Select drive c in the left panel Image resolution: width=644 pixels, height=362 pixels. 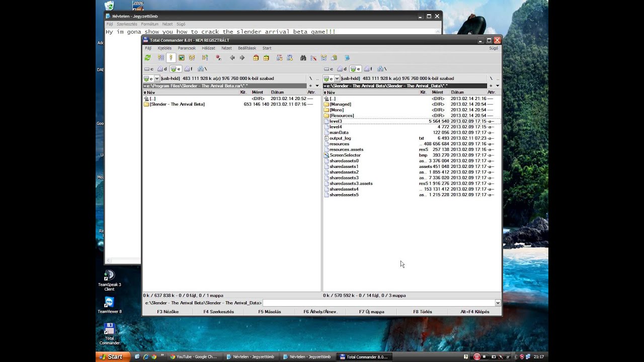click(149, 69)
